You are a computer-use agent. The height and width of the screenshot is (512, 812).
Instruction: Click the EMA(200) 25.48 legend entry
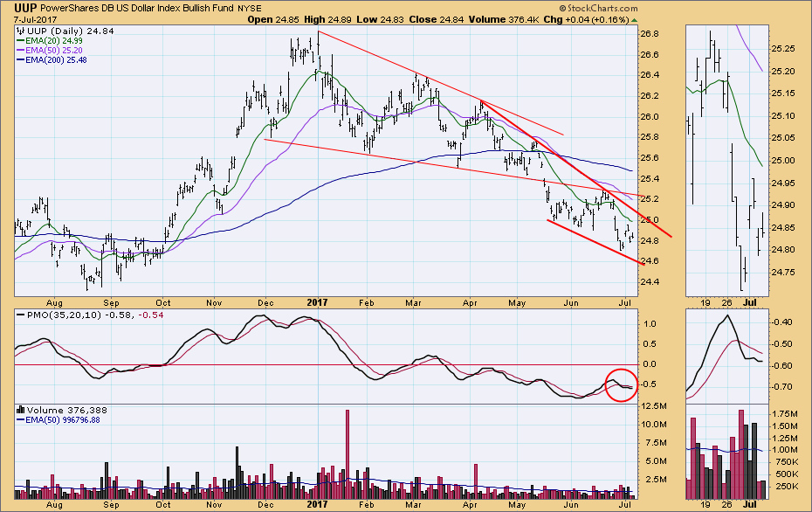[x=52, y=60]
